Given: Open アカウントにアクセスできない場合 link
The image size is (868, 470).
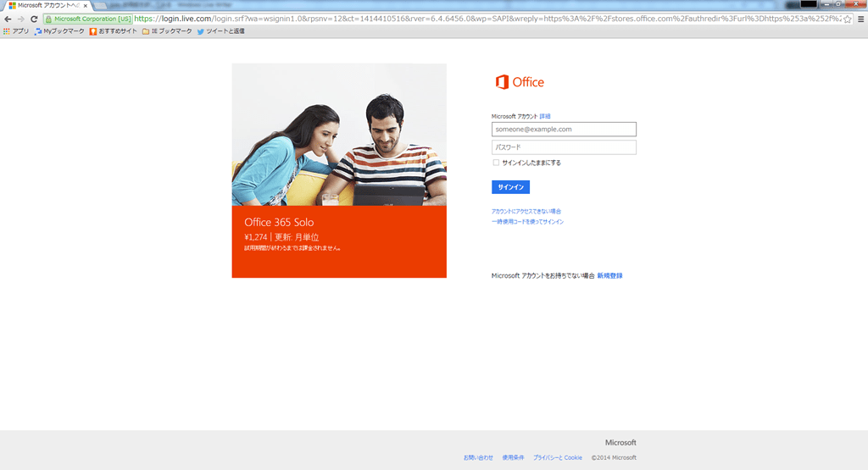Looking at the screenshot, I should click(526, 211).
